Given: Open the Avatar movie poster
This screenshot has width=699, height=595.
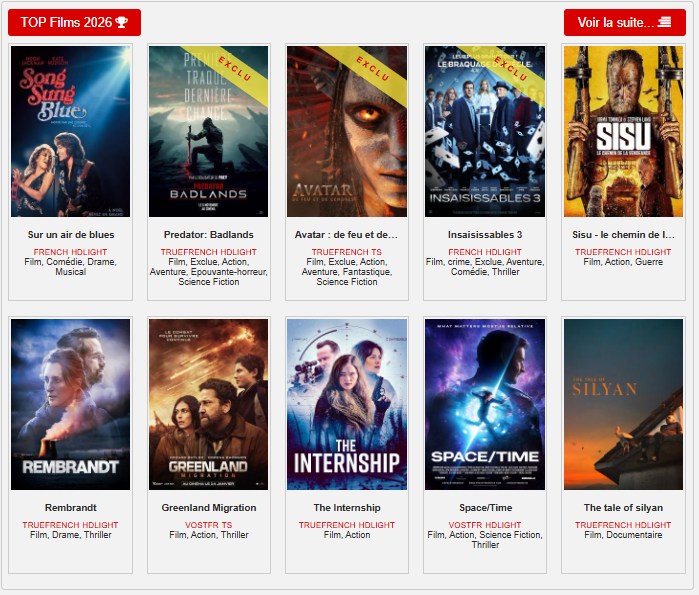Looking at the screenshot, I should 346,131.
